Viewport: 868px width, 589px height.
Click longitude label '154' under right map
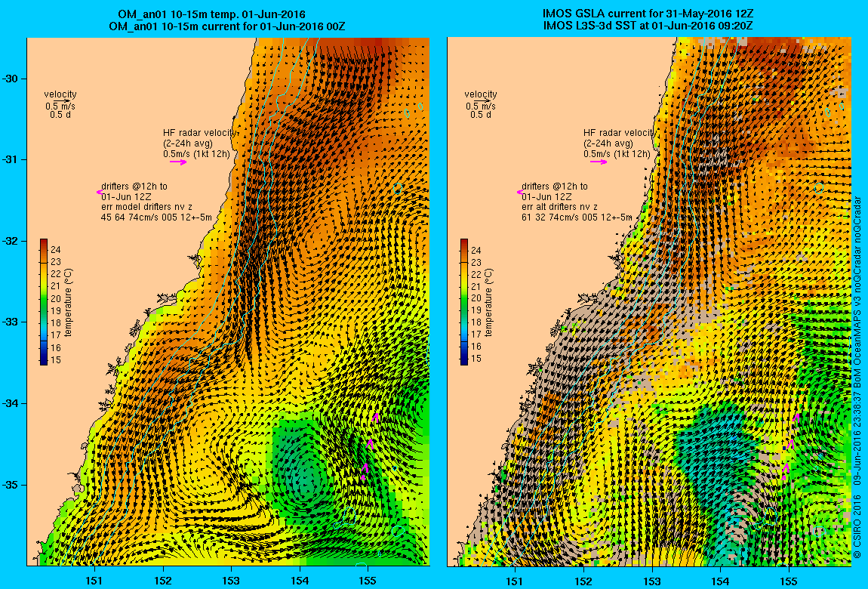click(719, 581)
